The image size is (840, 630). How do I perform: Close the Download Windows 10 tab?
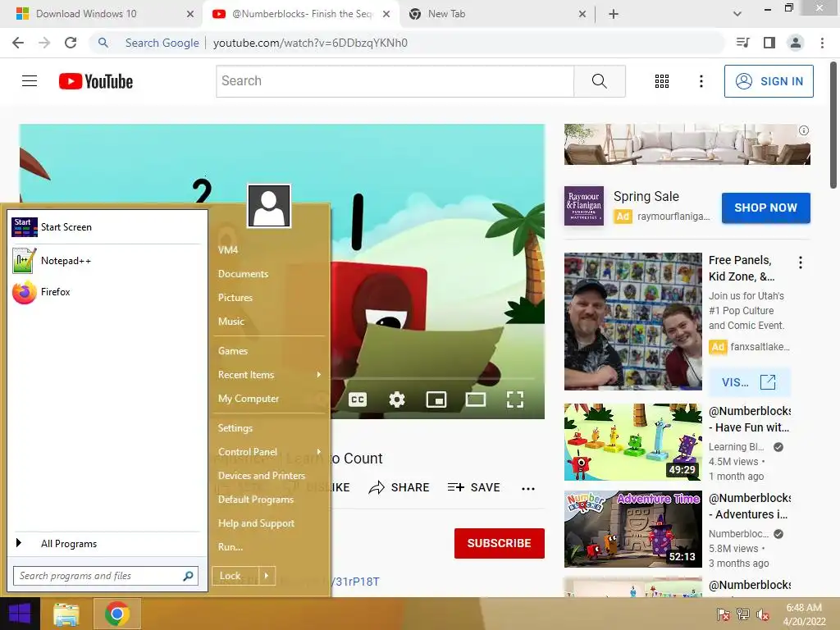(190, 14)
